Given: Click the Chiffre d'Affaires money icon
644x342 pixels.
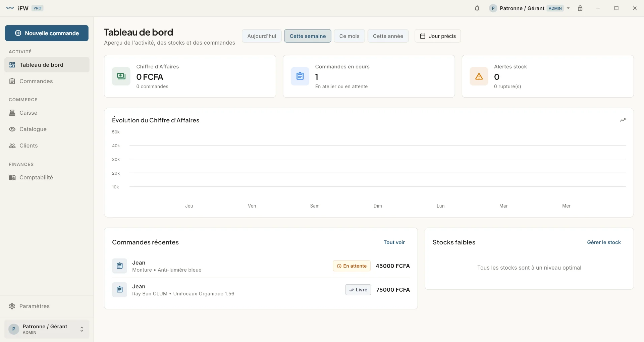Looking at the screenshot, I should click(x=121, y=76).
